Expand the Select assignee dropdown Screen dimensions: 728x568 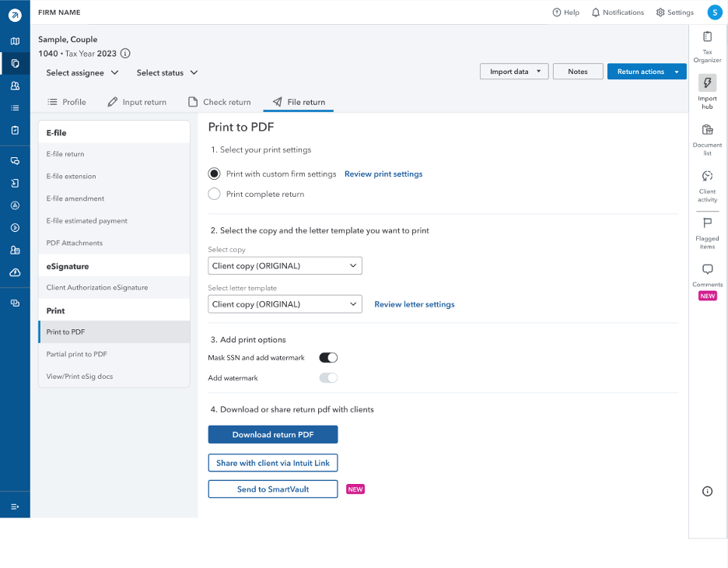[82, 73]
